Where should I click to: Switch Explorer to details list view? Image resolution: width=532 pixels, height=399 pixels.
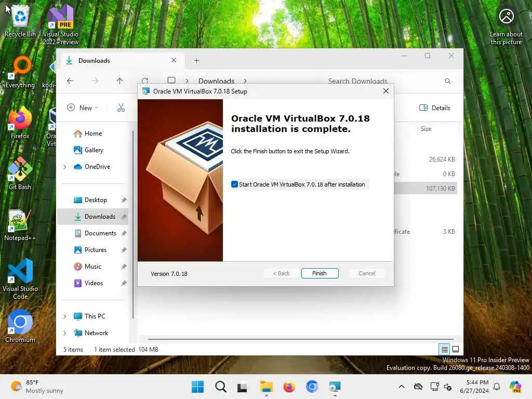pyautogui.click(x=444, y=349)
